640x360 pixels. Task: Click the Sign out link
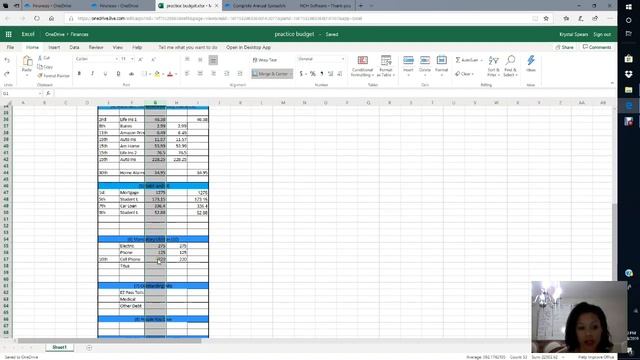(602, 34)
